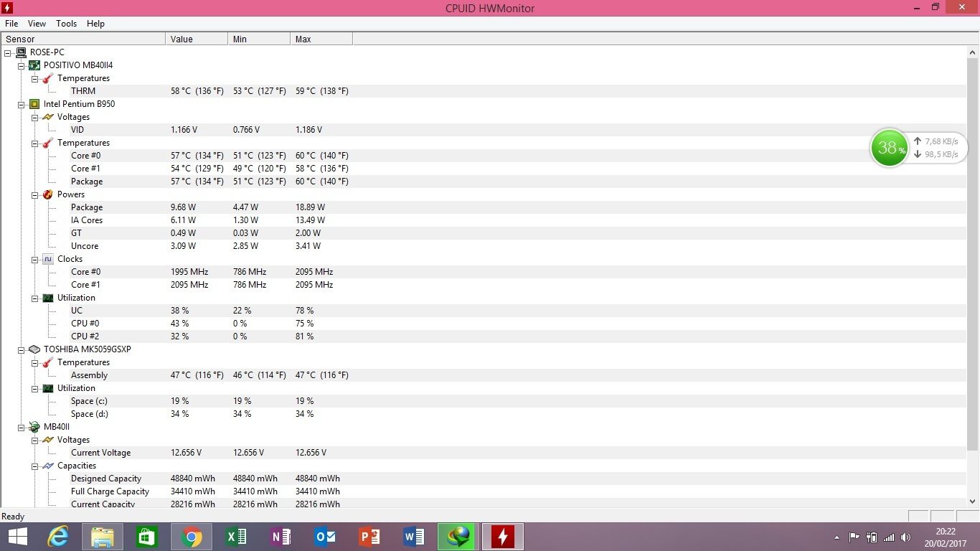This screenshot has height=551, width=980.
Task: Click the vertical scrollbar down arrow
Action: coord(973,501)
